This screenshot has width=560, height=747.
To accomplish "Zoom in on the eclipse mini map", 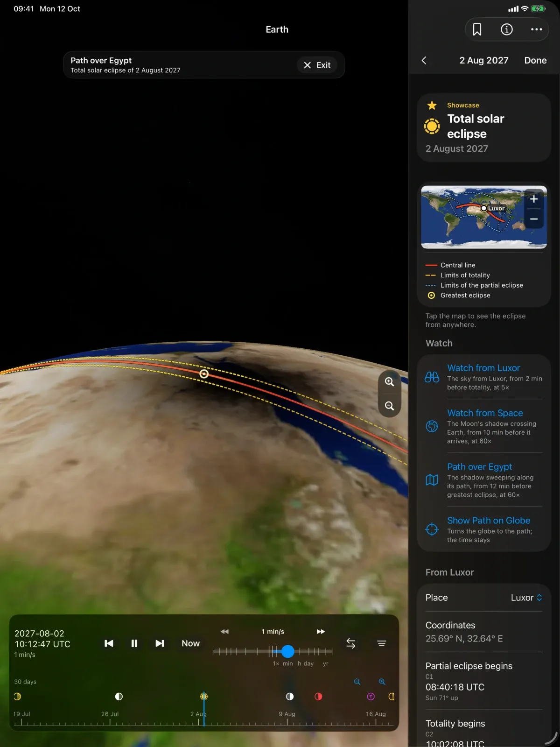I will point(534,199).
